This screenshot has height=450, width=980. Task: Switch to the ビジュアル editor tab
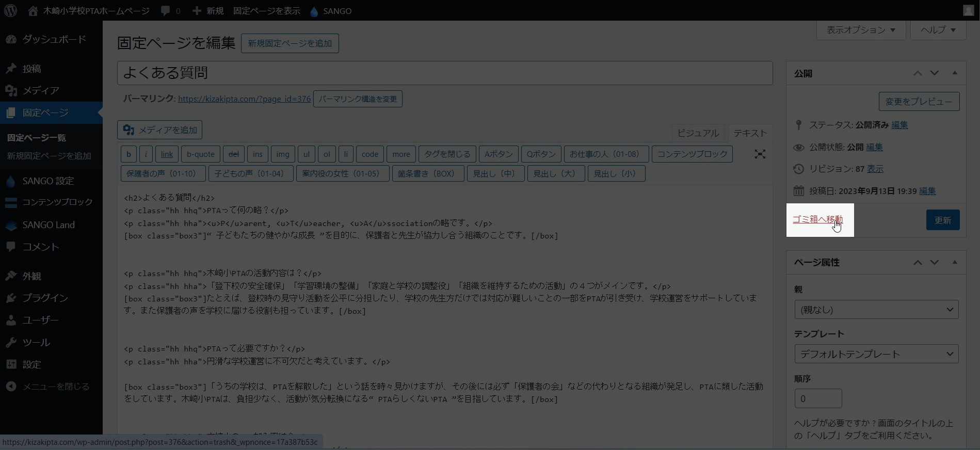point(698,133)
